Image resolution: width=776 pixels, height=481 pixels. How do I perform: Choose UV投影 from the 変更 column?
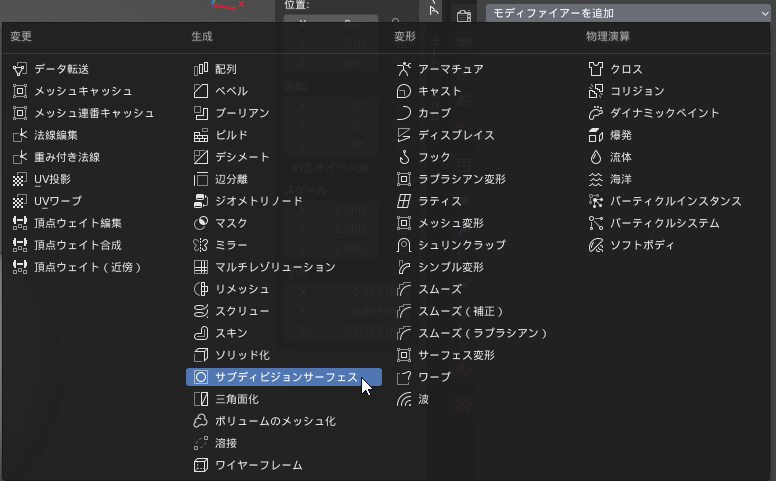pyautogui.click(x=52, y=179)
